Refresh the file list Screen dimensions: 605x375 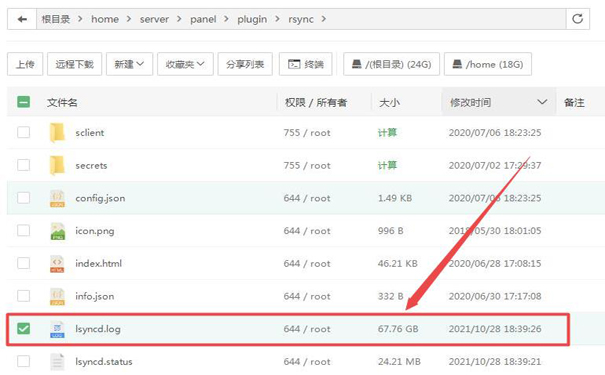[577, 19]
